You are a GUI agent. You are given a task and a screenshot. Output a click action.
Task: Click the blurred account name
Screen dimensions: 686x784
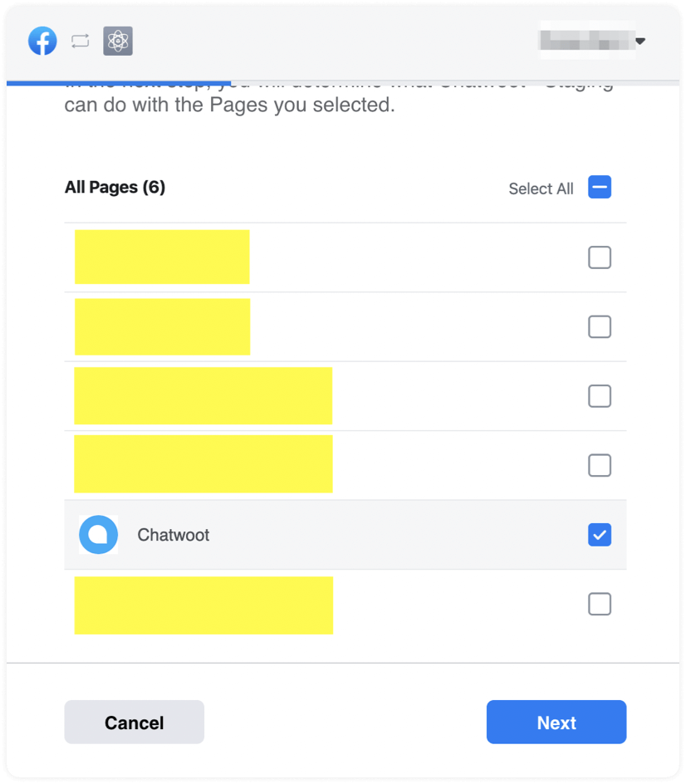click(585, 40)
